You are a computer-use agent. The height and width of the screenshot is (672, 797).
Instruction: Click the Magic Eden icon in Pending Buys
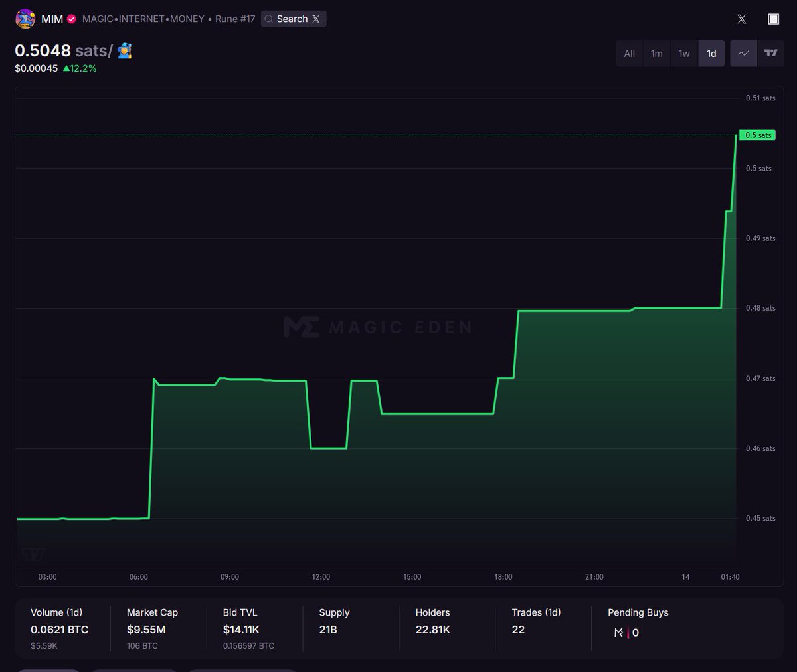(x=620, y=633)
